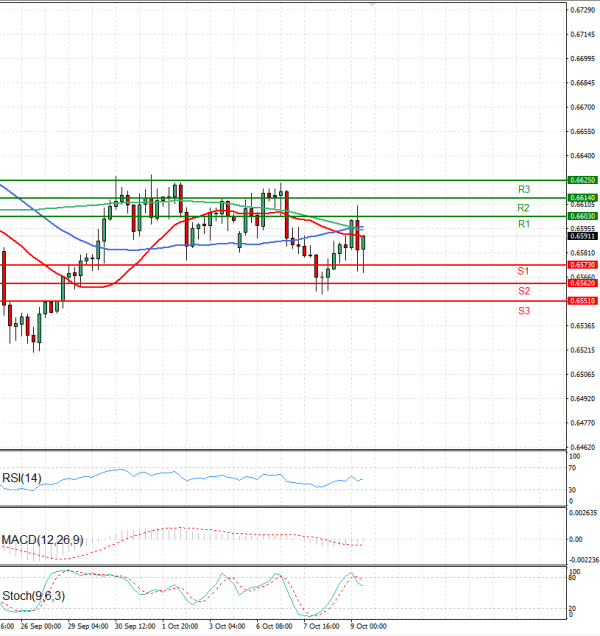The width and height of the screenshot is (600, 636).
Task: Select the 0.65730 red price tag
Action: (583, 265)
